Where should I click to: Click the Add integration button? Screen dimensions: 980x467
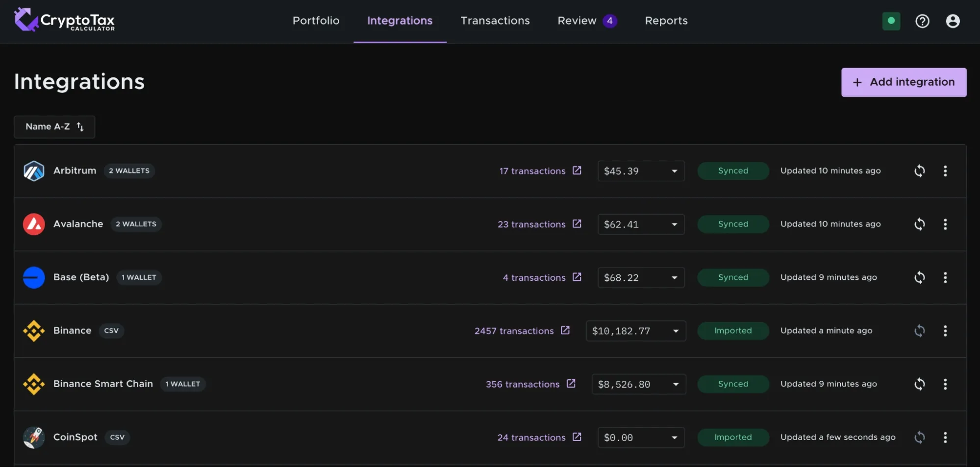904,82
